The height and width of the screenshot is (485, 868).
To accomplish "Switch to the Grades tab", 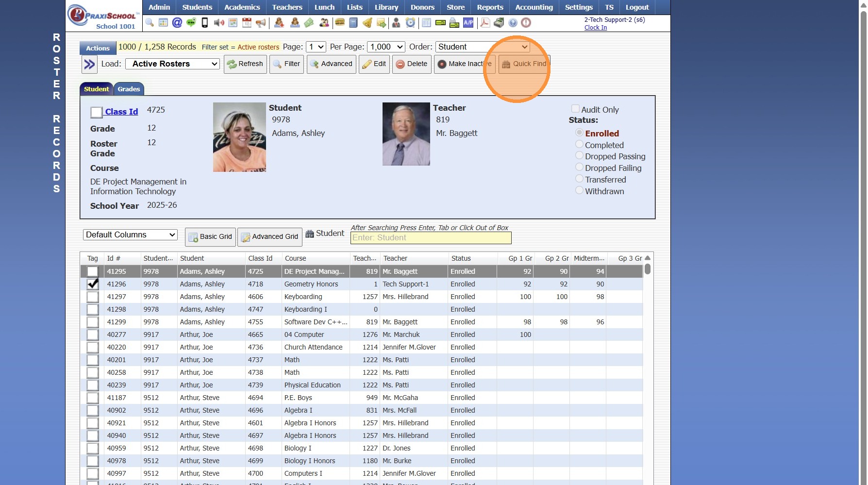I will (x=129, y=89).
